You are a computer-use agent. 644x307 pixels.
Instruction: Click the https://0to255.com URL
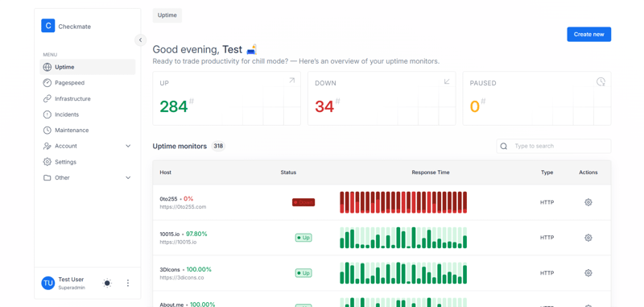point(183,207)
